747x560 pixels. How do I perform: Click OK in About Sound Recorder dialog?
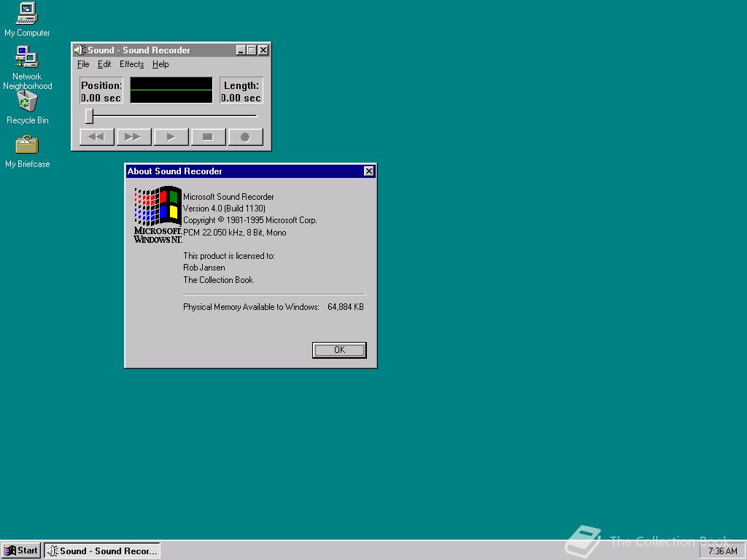(x=339, y=350)
